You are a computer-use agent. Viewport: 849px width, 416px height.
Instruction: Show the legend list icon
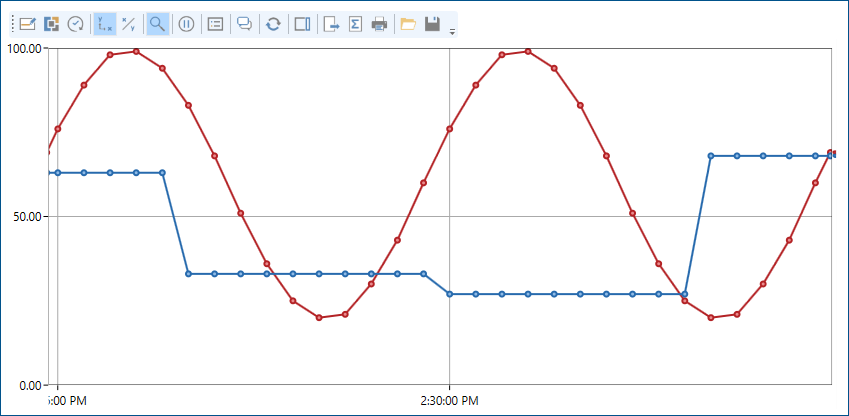215,24
